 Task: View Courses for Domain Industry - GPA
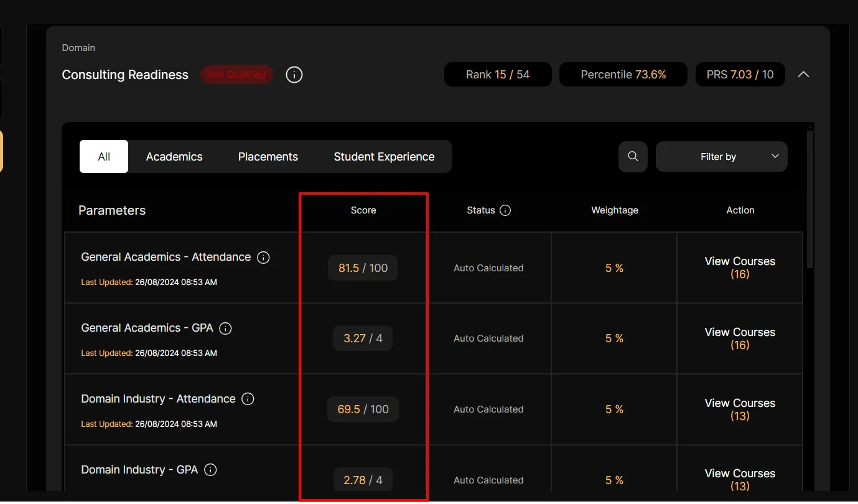(x=740, y=479)
